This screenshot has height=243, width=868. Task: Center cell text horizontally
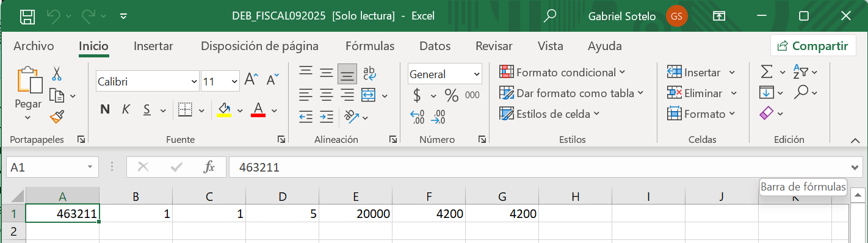pos(327,95)
